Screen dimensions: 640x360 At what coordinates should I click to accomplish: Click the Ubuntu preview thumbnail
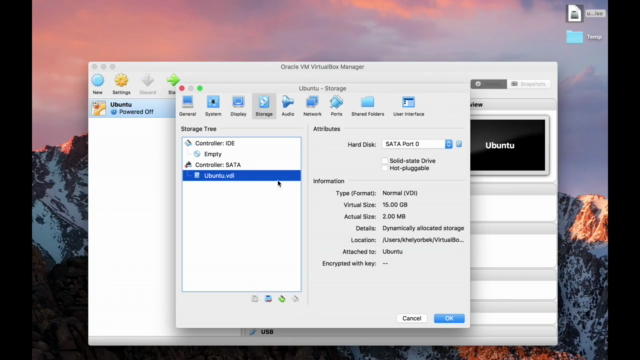508,145
